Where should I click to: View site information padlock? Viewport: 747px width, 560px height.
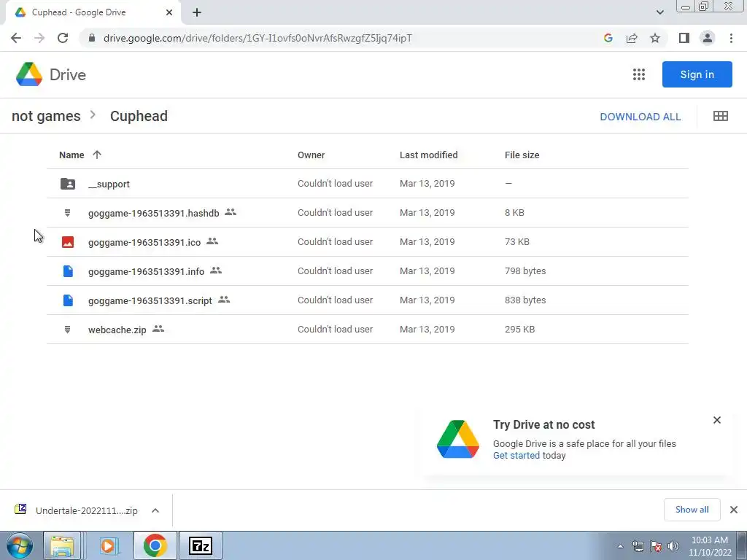[x=92, y=38]
